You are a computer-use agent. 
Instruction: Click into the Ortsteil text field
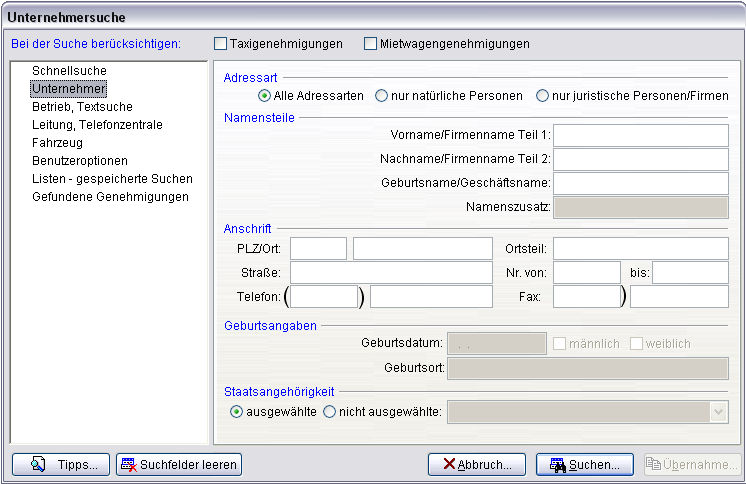(x=641, y=248)
